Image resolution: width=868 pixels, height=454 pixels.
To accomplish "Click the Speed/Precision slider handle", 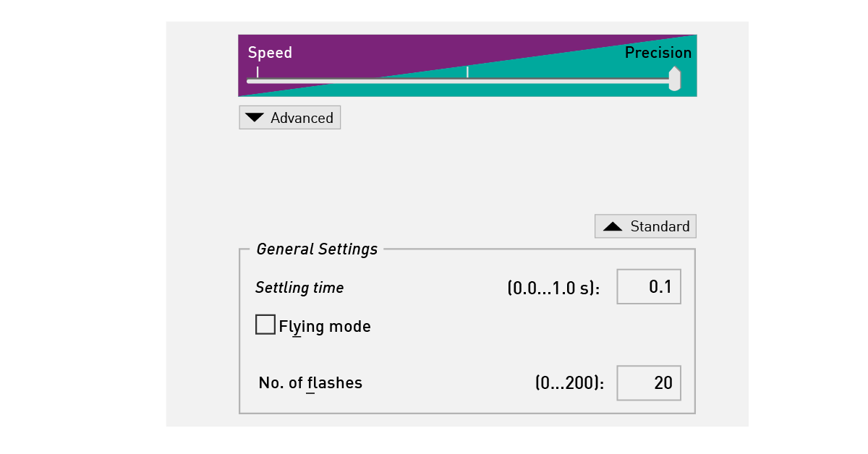I will (x=674, y=79).
